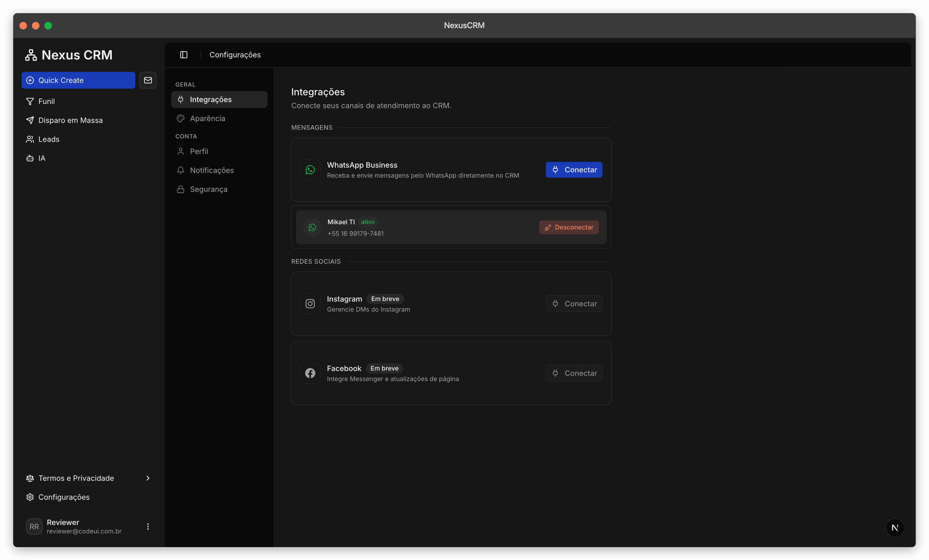Image resolution: width=929 pixels, height=560 pixels.
Task: Open Termos e Privacidade scale icon
Action: click(30, 478)
